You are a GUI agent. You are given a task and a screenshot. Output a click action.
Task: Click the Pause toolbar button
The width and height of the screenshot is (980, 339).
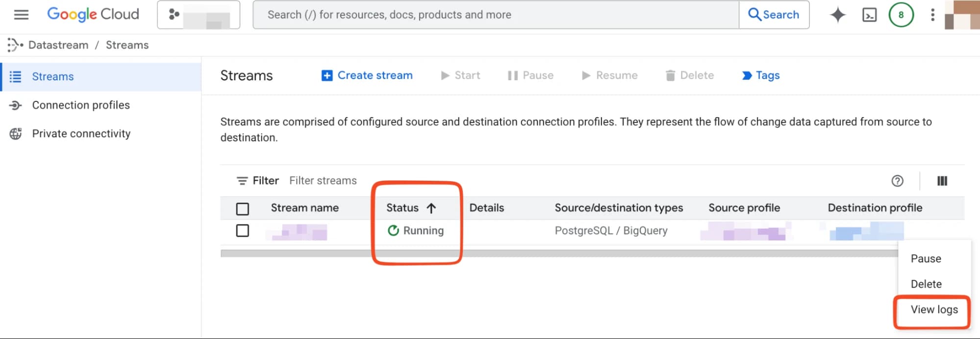click(530, 75)
